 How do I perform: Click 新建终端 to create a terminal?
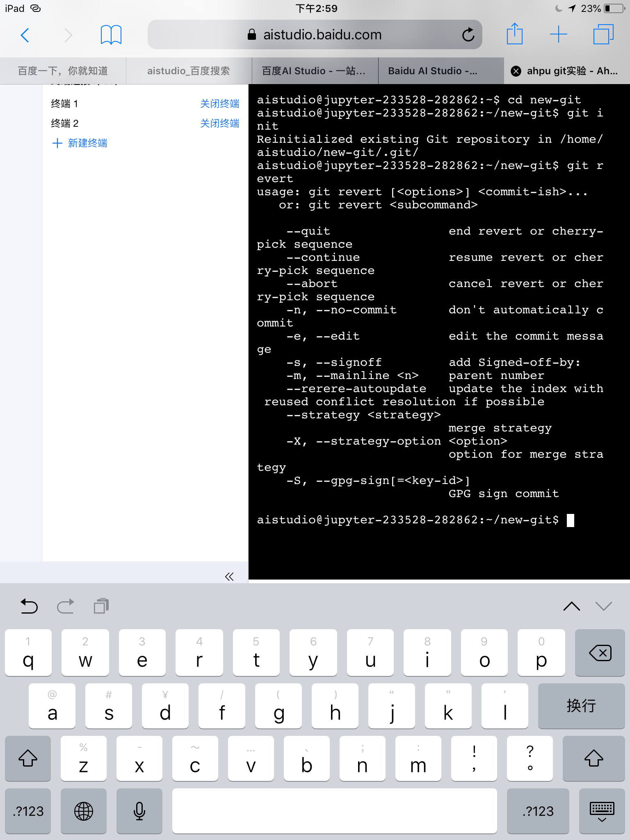tap(80, 143)
